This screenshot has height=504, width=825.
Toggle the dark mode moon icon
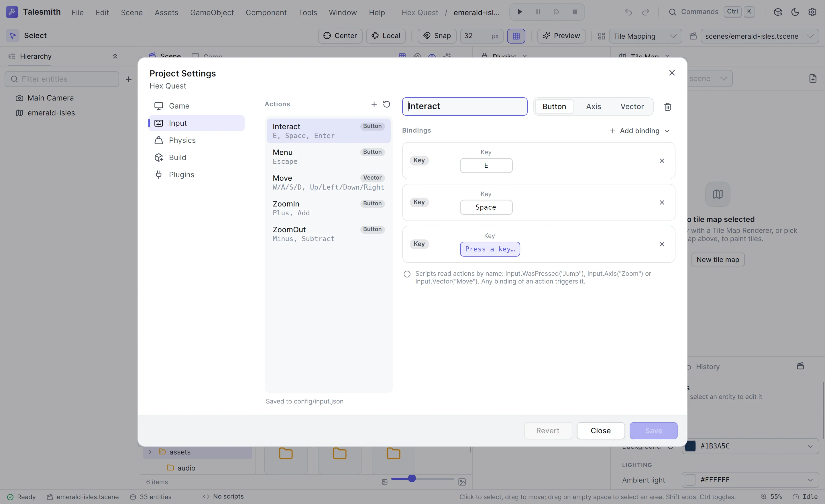(795, 12)
